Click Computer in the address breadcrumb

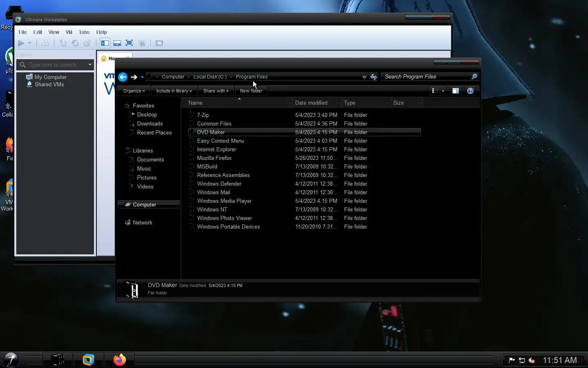173,77
